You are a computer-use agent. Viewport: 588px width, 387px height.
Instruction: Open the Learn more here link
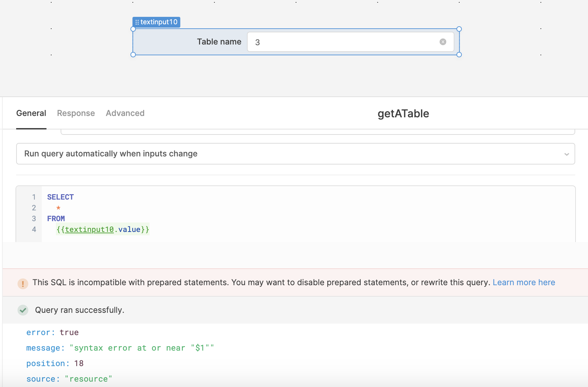click(524, 282)
